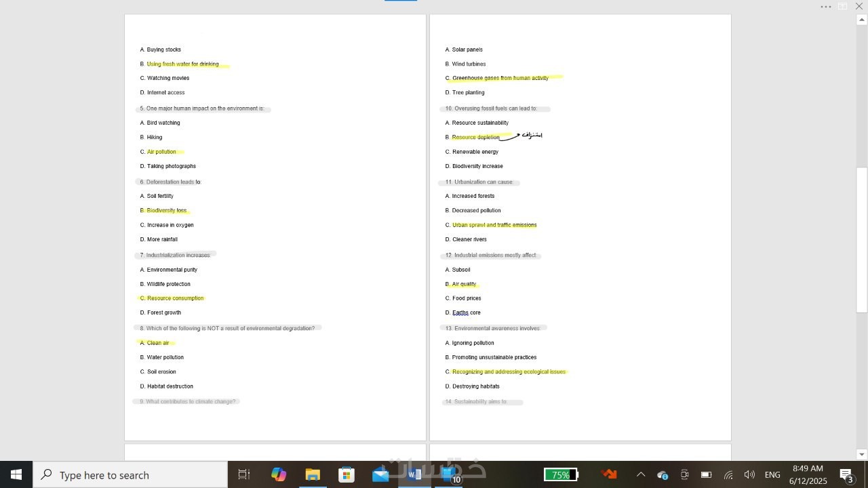Viewport: 868px width, 488px height.
Task: Click the scrollbar down arrow
Action: coord(862,454)
